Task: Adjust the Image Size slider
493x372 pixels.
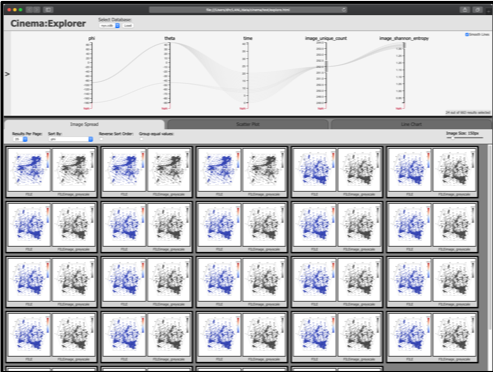Action: click(x=464, y=137)
